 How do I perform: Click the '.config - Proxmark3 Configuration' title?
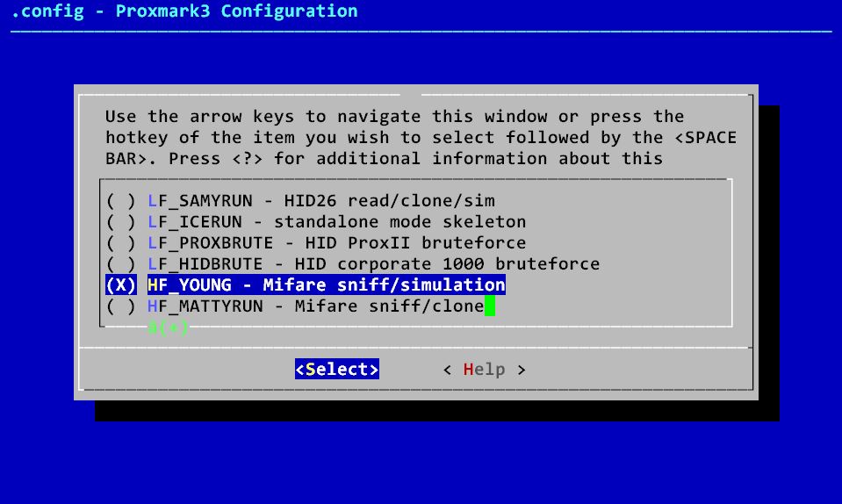(x=184, y=11)
